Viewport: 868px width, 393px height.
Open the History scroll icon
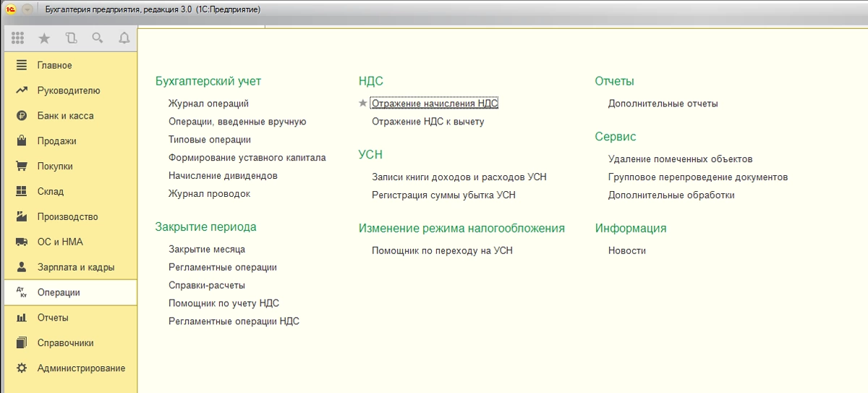[x=71, y=38]
